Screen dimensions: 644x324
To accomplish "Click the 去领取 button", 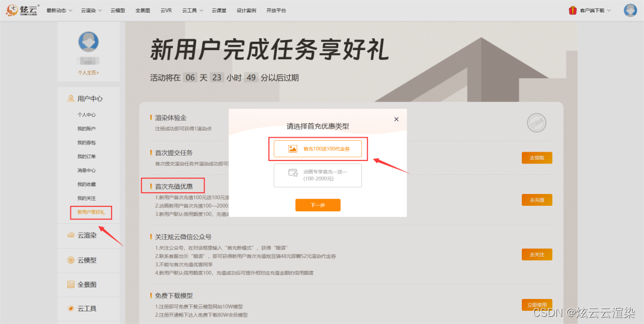I will pos(537,158).
